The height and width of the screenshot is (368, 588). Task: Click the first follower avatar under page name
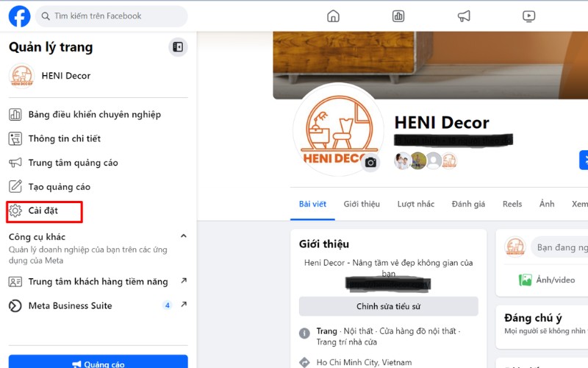tap(403, 161)
